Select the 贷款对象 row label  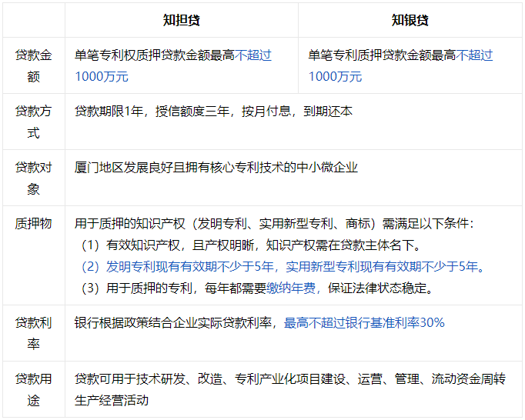[33, 178]
